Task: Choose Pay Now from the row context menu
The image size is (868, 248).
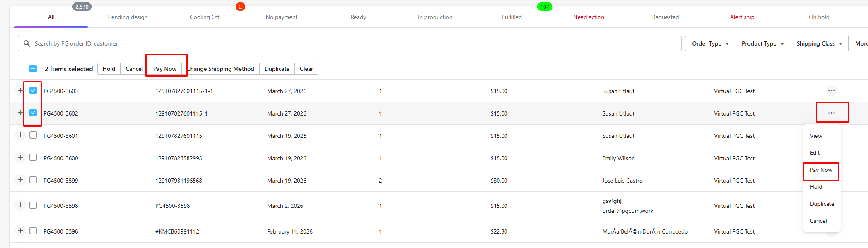Action: pyautogui.click(x=821, y=170)
